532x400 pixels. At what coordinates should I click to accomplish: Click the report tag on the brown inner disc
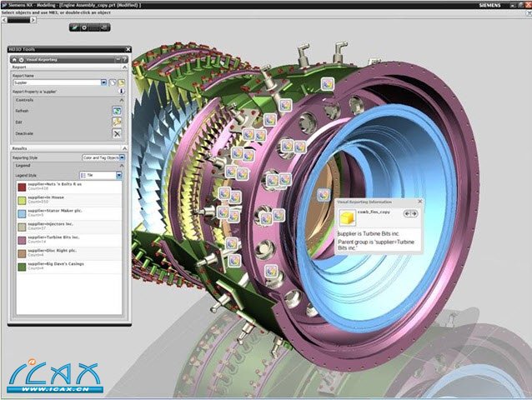click(324, 195)
